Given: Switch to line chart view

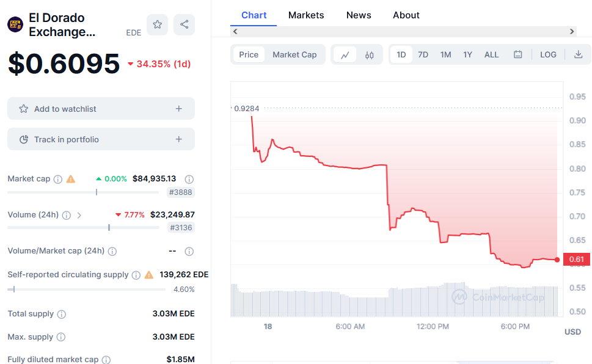Looking at the screenshot, I should (345, 55).
